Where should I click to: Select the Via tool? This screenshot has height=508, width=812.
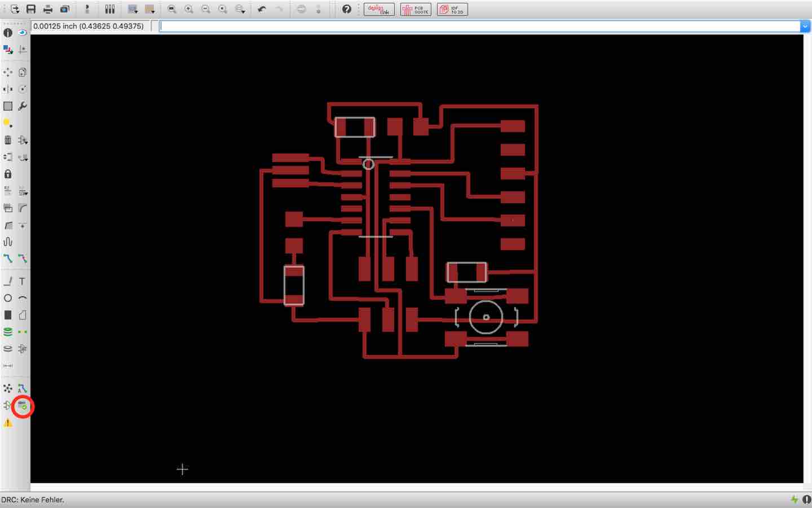8,332
